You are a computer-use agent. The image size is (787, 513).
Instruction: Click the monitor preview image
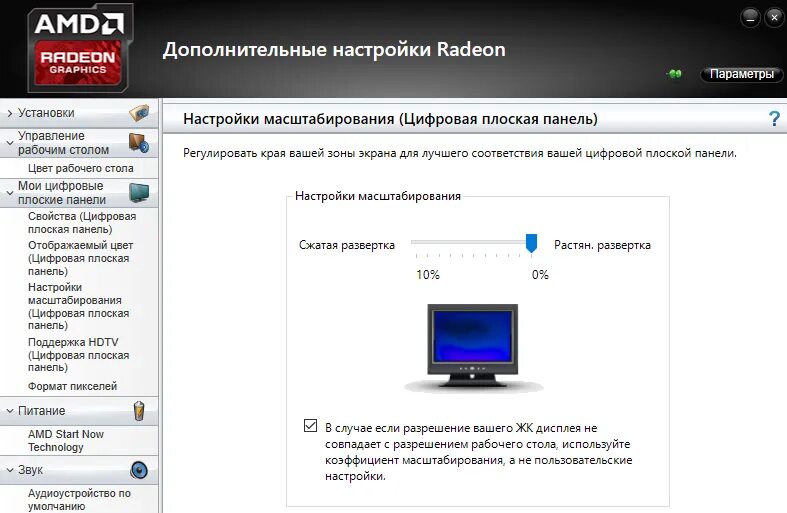[x=472, y=347]
